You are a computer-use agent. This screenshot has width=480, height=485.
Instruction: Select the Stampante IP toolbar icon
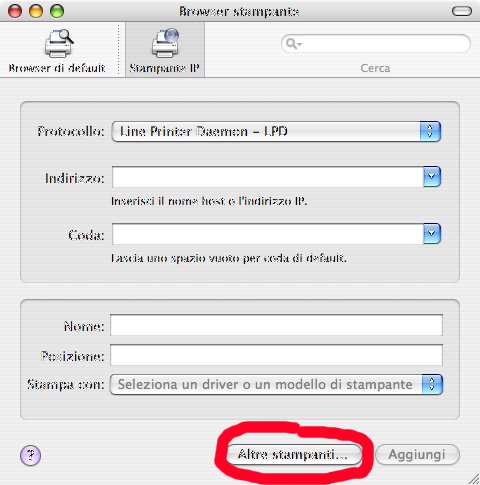pos(165,51)
